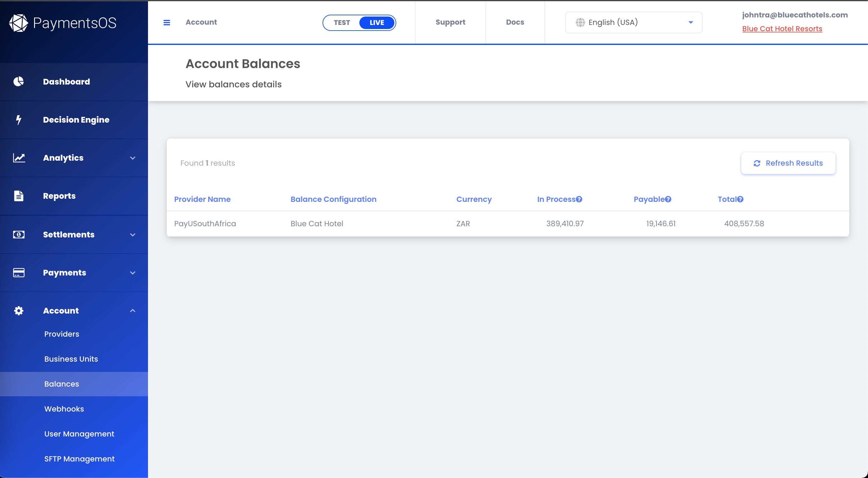Click the johntra@bluecathotels.com email
868x478 pixels.
tap(795, 15)
